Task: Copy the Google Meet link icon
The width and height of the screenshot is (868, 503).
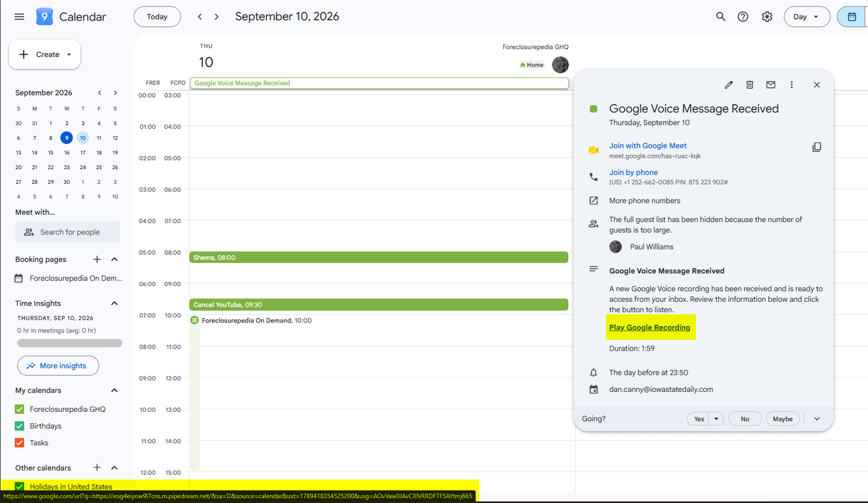Action: coord(817,147)
